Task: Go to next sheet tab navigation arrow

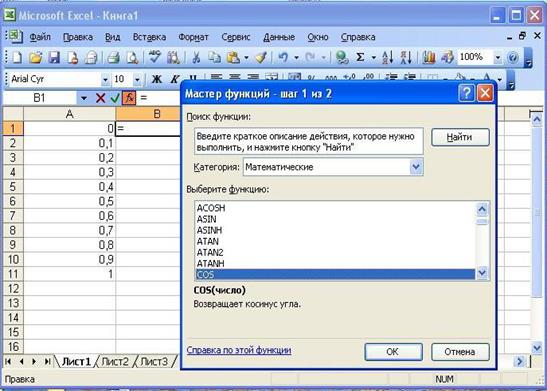Action: click(34, 362)
